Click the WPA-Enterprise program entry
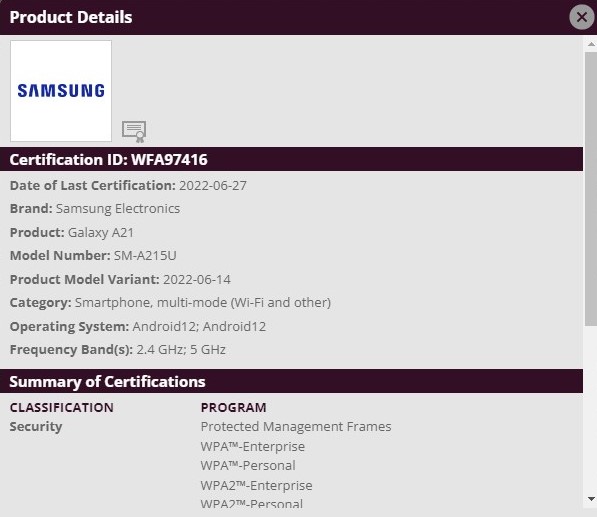Image resolution: width=597 pixels, height=517 pixels. (x=253, y=446)
